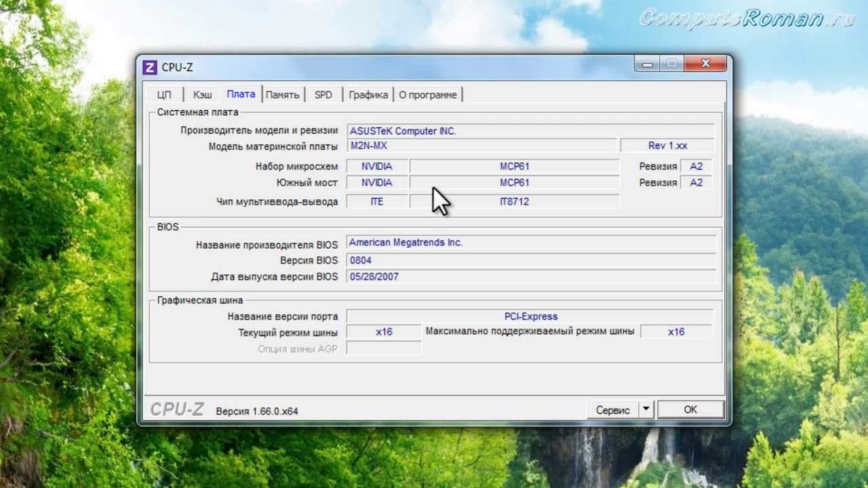The width and height of the screenshot is (868, 488).
Task: Click the PCI-Express port version field
Action: click(530, 317)
